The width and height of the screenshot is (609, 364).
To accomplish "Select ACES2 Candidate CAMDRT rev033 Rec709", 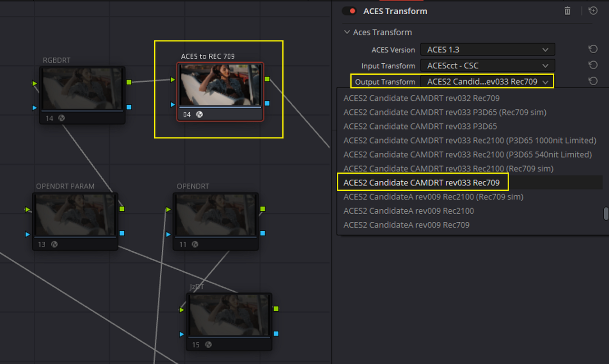I will 422,183.
